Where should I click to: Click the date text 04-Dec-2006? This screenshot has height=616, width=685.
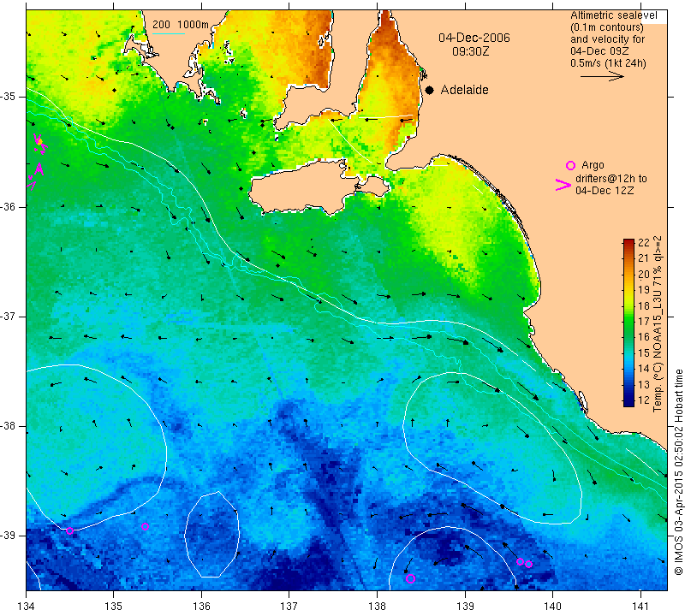474,38
